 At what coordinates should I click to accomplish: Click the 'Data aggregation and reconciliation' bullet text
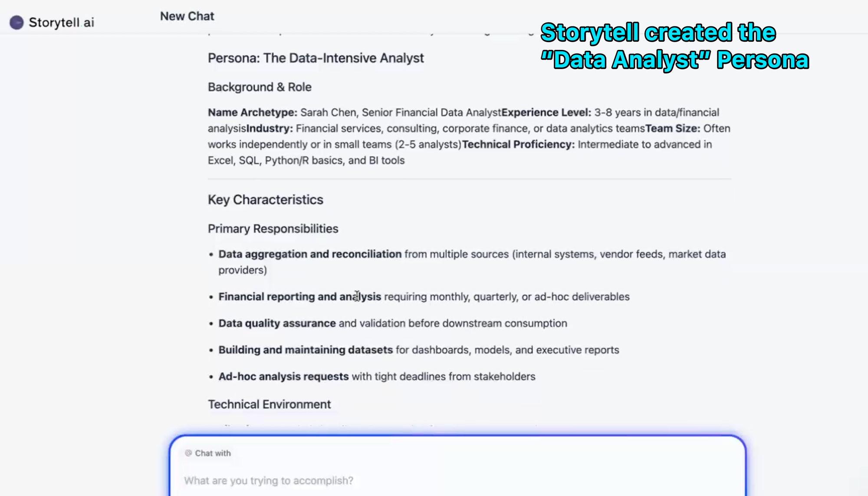pyautogui.click(x=309, y=254)
